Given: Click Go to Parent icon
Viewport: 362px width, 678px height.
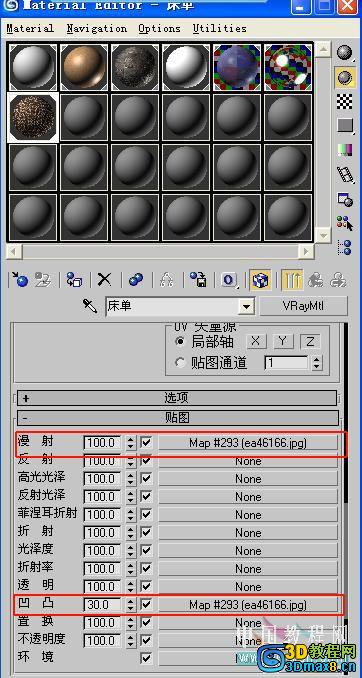Looking at the screenshot, I should (x=316, y=280).
